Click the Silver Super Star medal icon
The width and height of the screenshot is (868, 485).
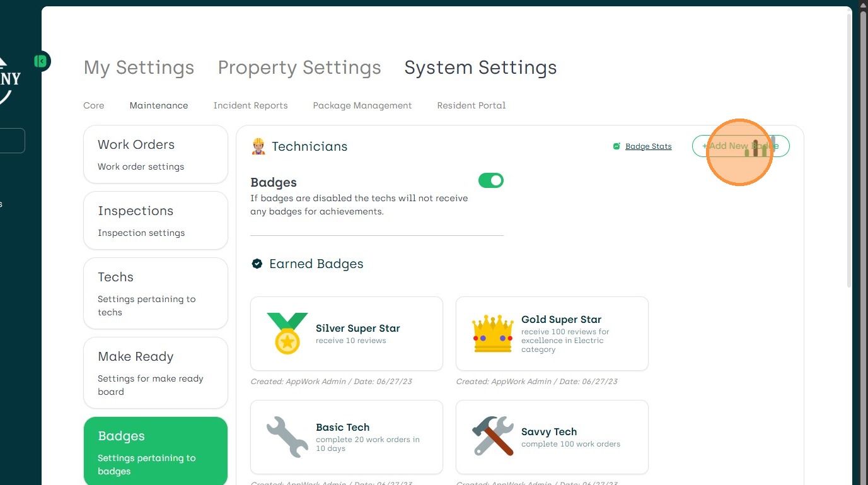click(287, 333)
